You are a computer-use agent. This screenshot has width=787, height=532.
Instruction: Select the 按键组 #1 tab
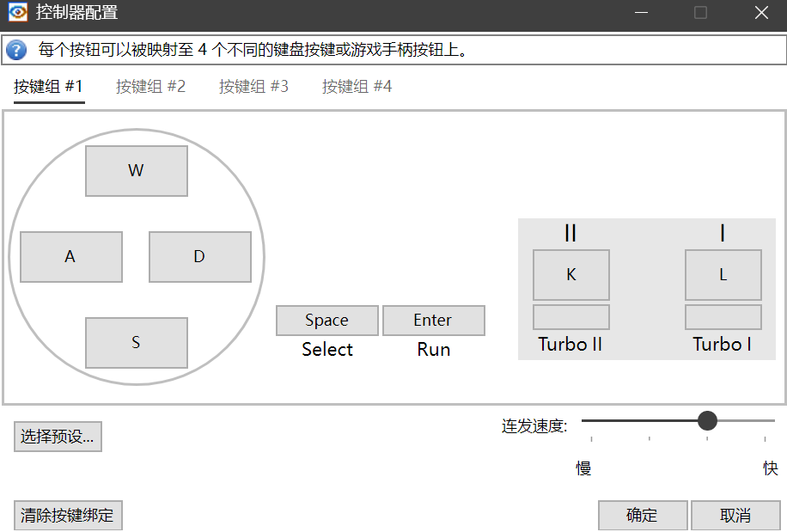(x=48, y=86)
